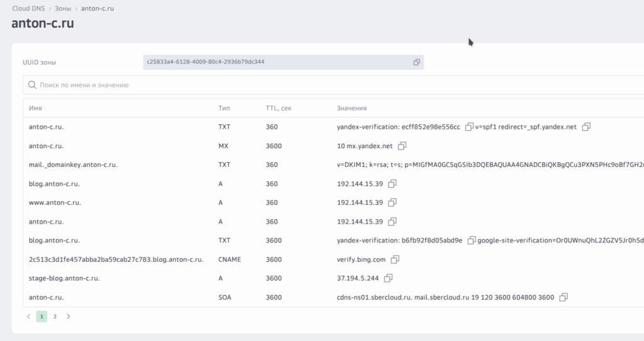Screen dimensions: 644x341
Task: Copy the 10 mx.yandex.net MX value
Action: tap(402, 146)
